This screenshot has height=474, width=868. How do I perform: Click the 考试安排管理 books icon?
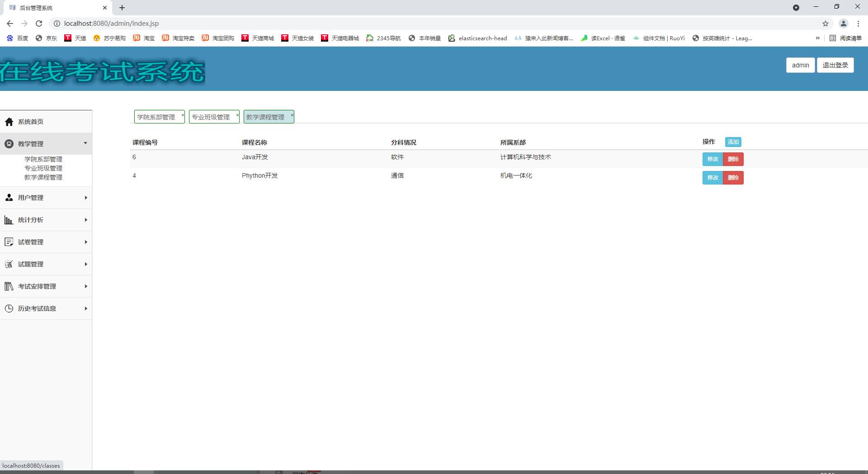tap(9, 286)
